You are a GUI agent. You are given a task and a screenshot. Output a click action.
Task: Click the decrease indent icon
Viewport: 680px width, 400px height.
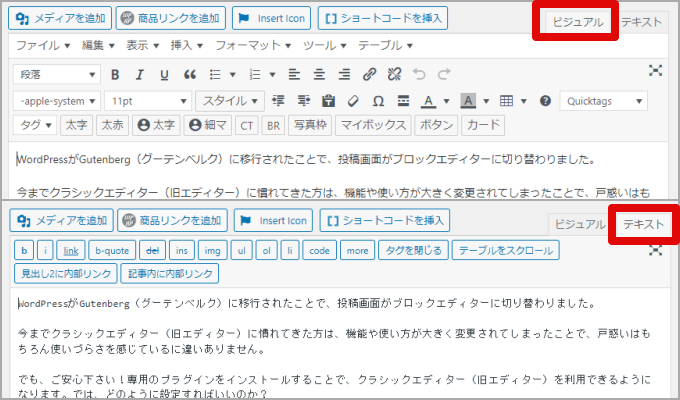(x=278, y=101)
